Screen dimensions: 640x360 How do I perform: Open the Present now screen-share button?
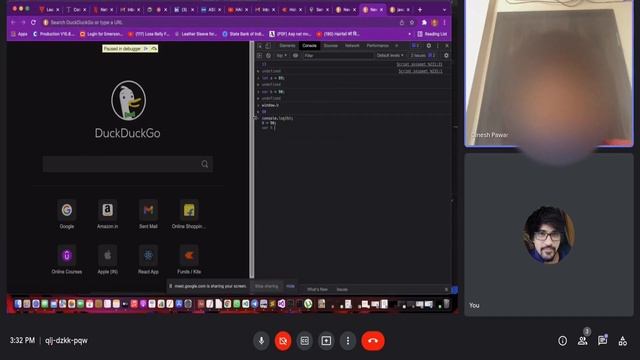tap(326, 340)
